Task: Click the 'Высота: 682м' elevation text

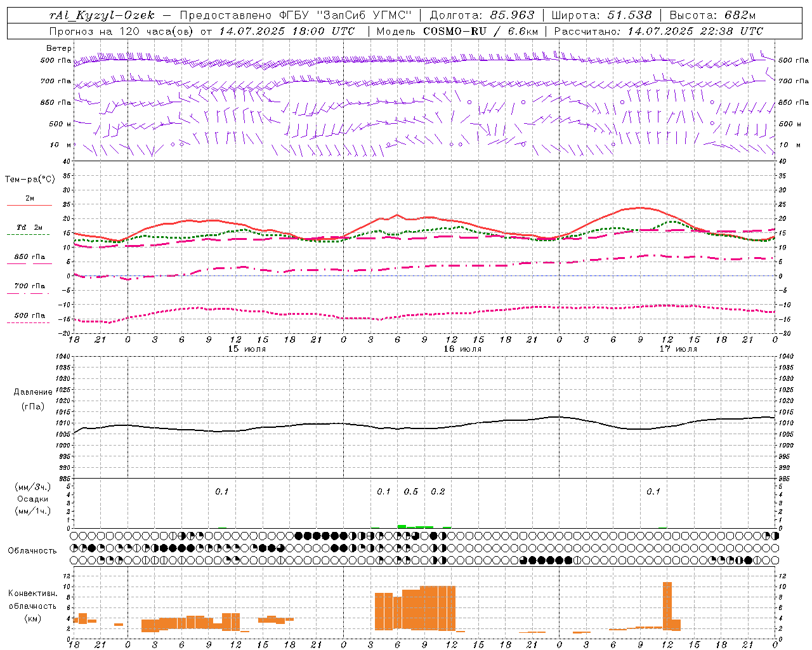Action: point(712,15)
